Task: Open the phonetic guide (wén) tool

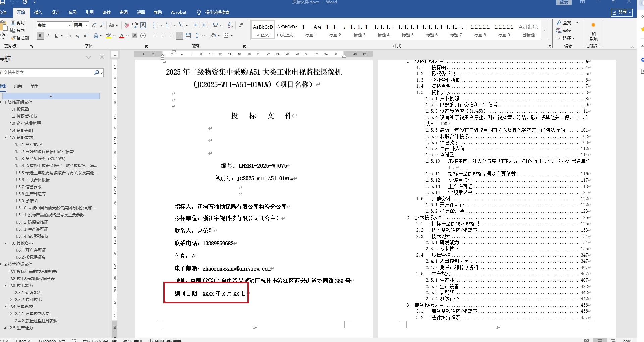Action: pyautogui.click(x=135, y=25)
